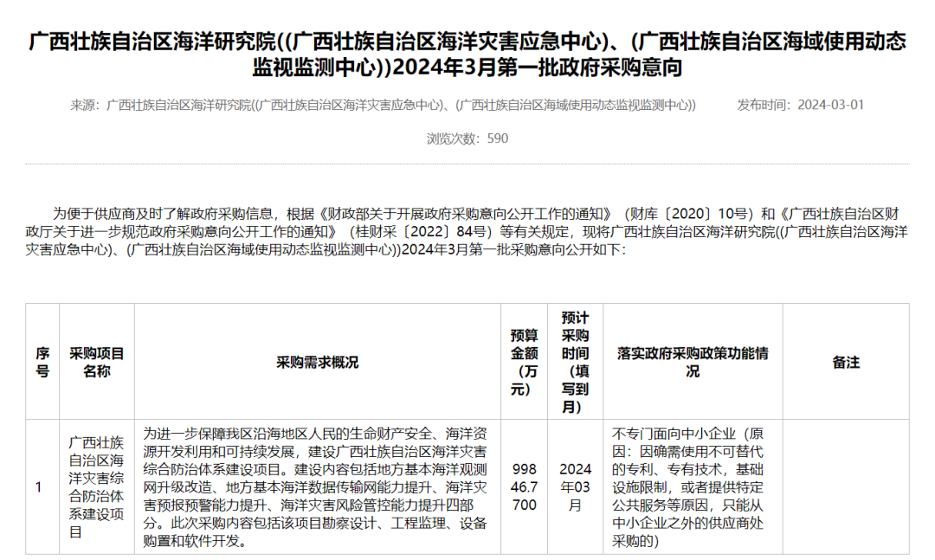Select the 来源 source line under the title
Viewport: 935px width, 560px height.
pos(383,105)
